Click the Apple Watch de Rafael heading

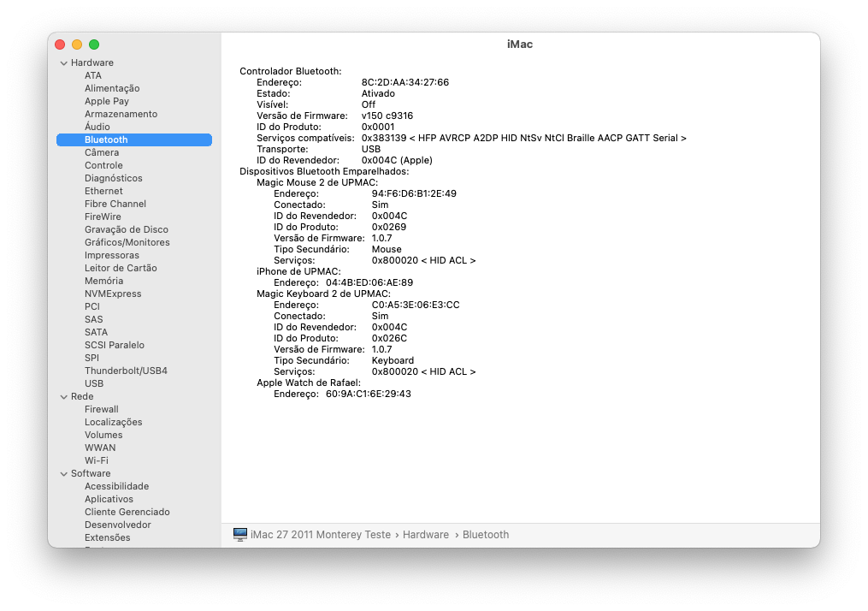pos(309,383)
